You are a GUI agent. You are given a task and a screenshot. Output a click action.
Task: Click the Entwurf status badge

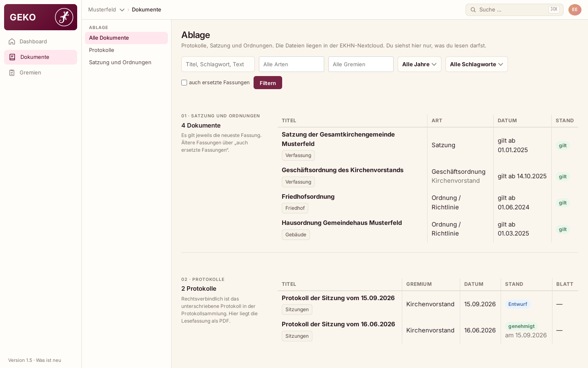pos(518,304)
